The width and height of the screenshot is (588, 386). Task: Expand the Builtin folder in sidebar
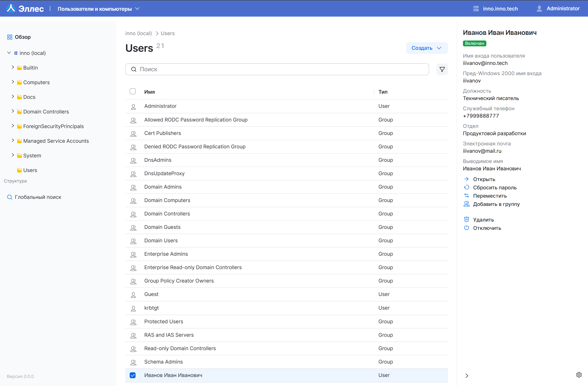[13, 67]
